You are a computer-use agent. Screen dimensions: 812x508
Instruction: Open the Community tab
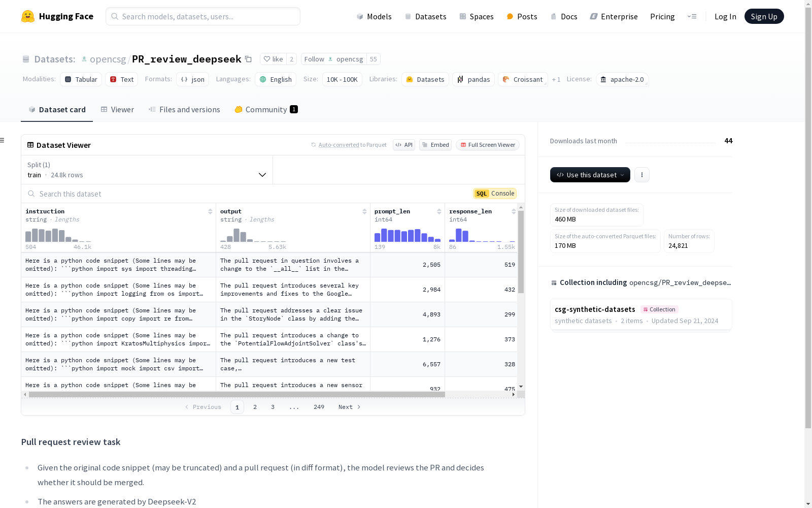pos(266,110)
